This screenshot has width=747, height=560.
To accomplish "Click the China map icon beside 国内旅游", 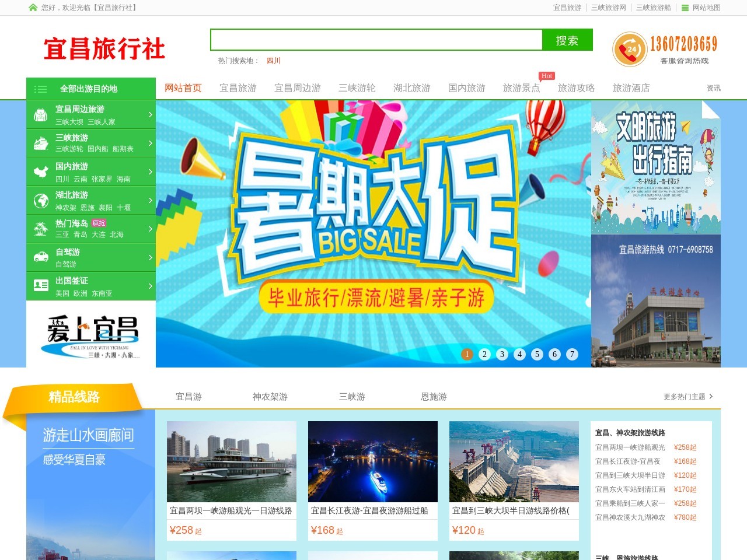I will [x=40, y=171].
